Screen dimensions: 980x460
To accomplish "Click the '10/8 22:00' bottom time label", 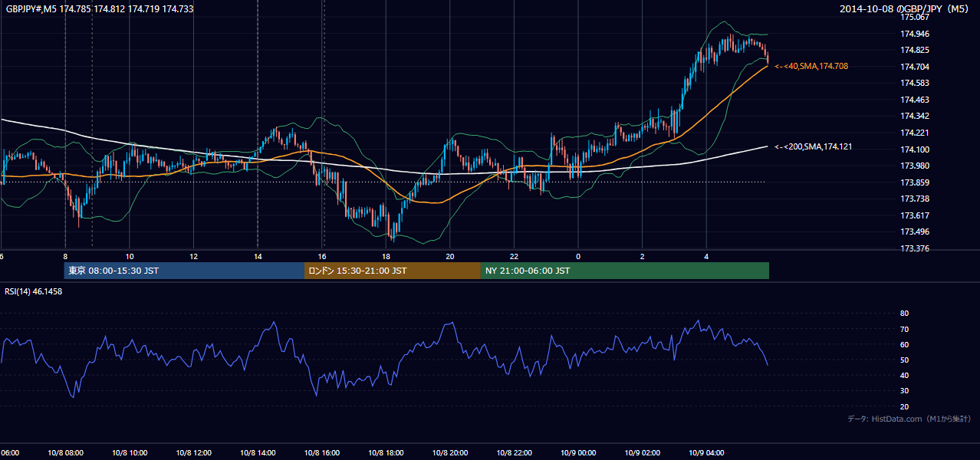I will [x=515, y=453].
